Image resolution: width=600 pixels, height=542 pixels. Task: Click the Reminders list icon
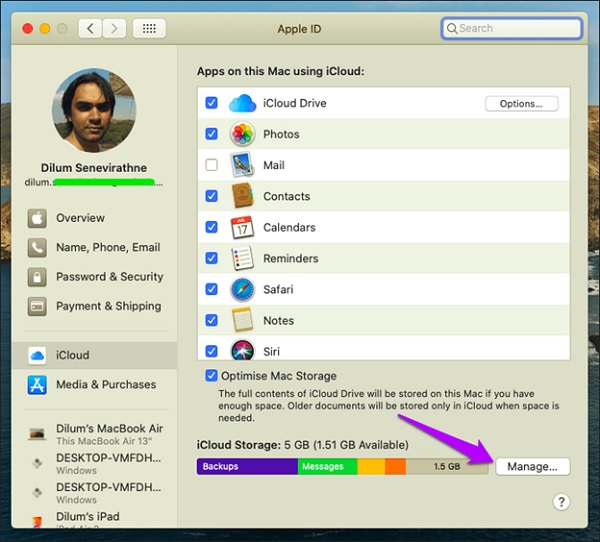[243, 258]
